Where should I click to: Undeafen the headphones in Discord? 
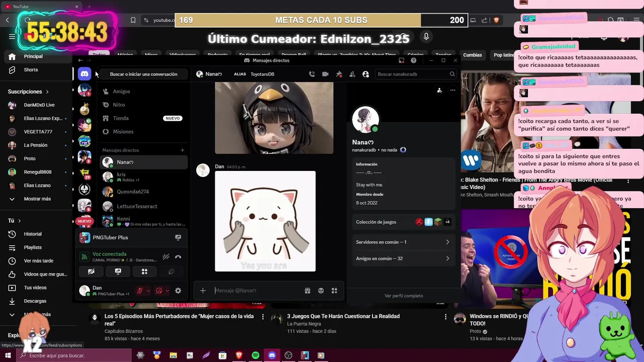pyautogui.click(x=159, y=291)
